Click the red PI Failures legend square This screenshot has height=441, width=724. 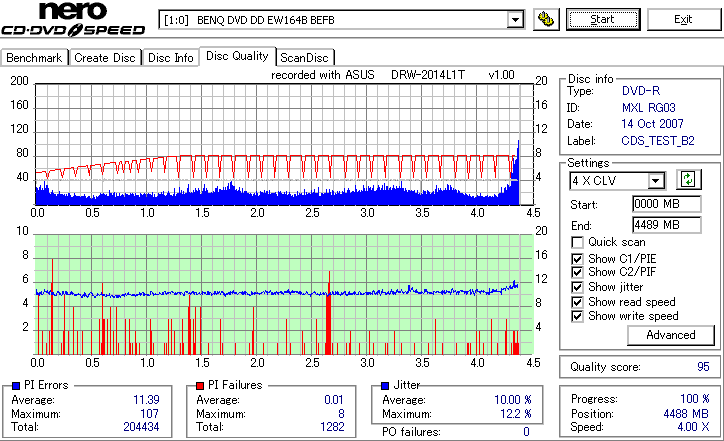click(x=200, y=386)
